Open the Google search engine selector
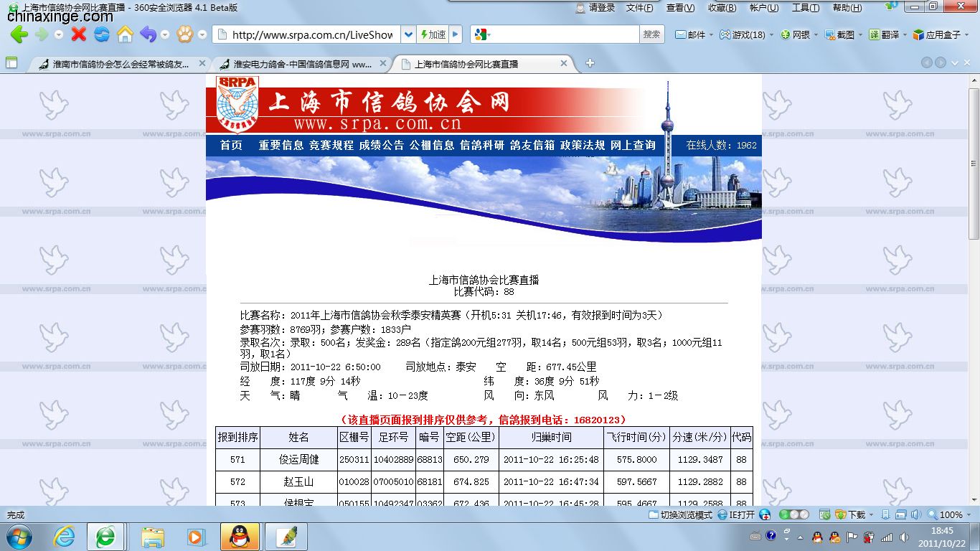This screenshot has width=980, height=551. click(x=482, y=34)
